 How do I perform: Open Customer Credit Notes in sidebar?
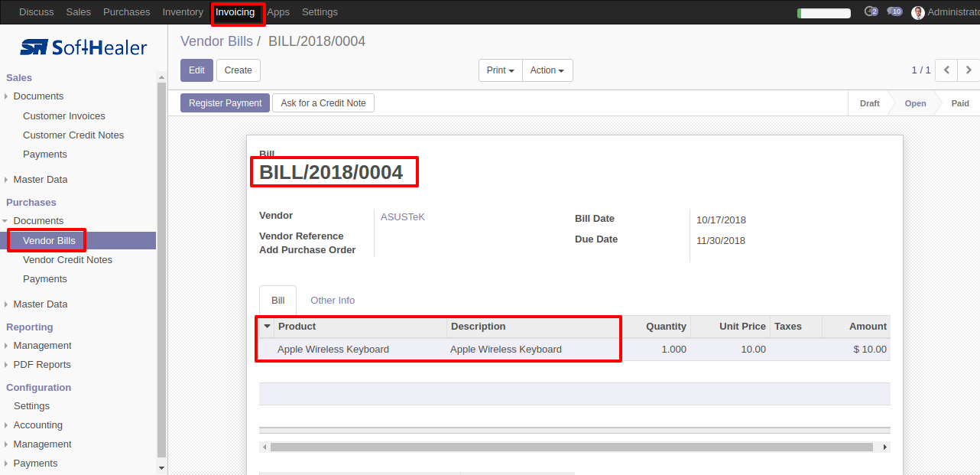coord(73,135)
